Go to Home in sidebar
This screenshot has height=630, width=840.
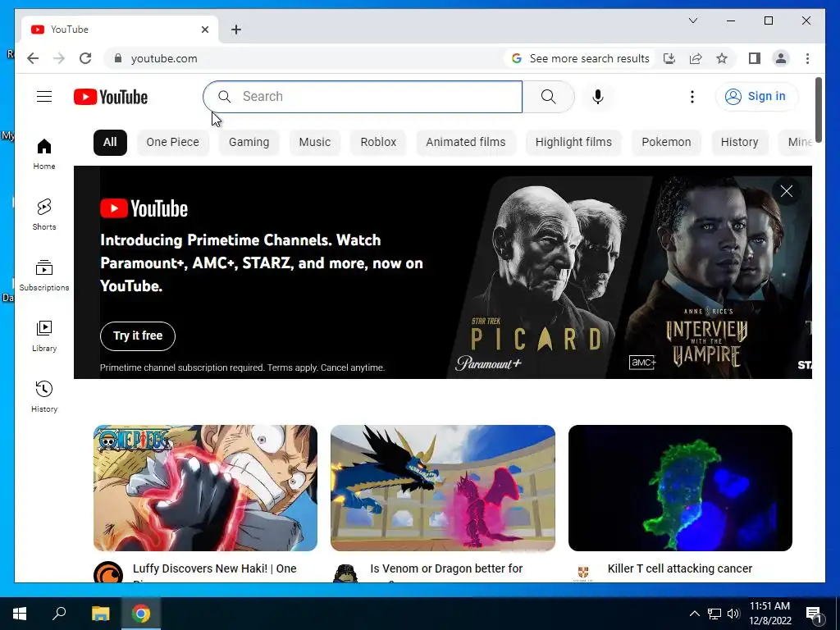click(x=44, y=154)
